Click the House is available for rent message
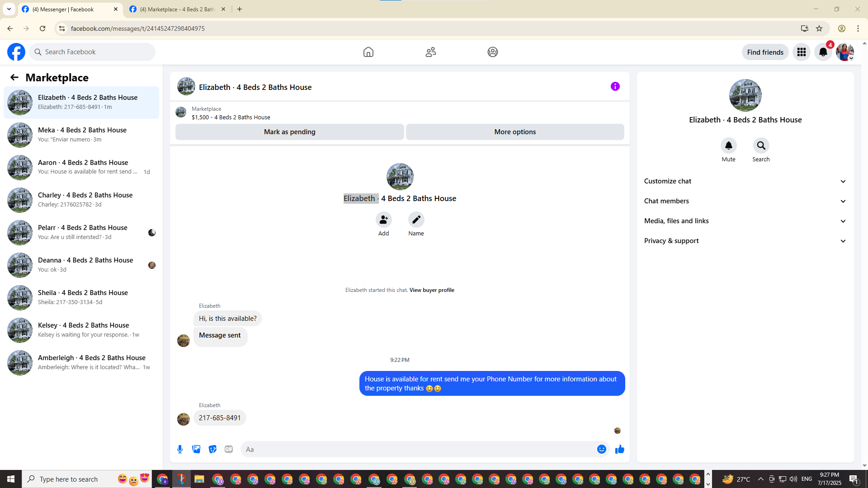Image resolution: width=868 pixels, height=488 pixels. point(492,384)
